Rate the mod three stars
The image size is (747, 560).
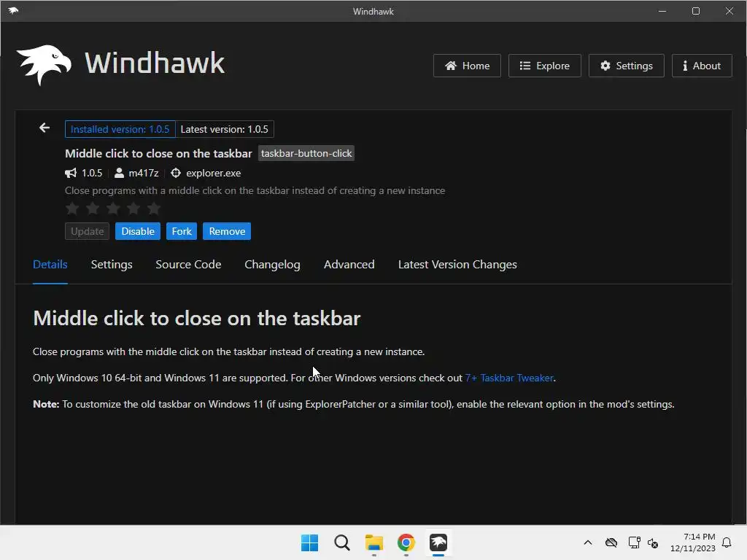[113, 208]
